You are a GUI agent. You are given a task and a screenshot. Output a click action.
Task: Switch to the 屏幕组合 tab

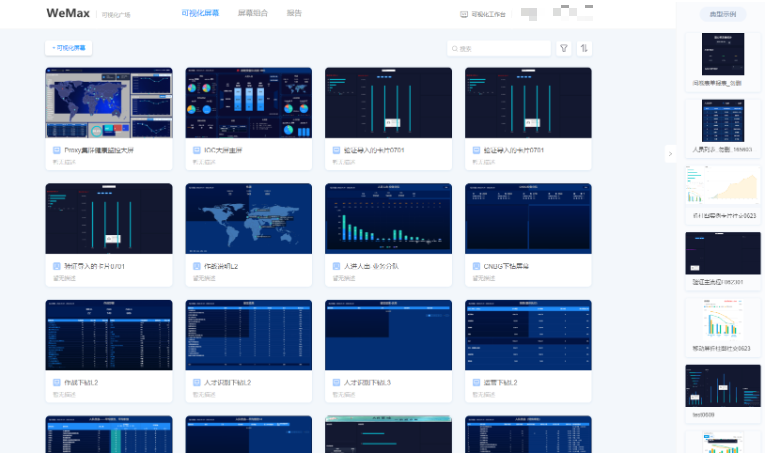(253, 13)
